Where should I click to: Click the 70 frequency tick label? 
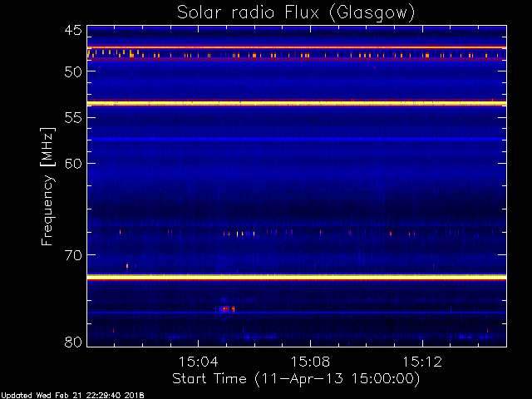click(x=73, y=255)
